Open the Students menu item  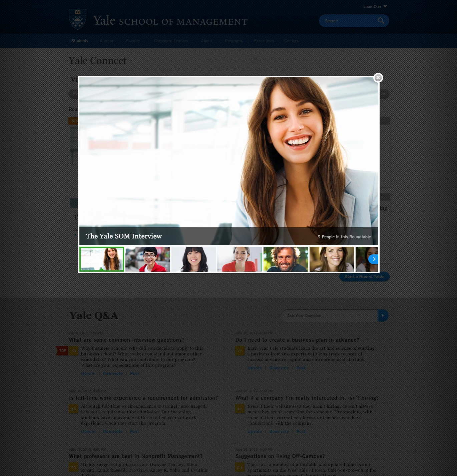pyautogui.click(x=80, y=41)
